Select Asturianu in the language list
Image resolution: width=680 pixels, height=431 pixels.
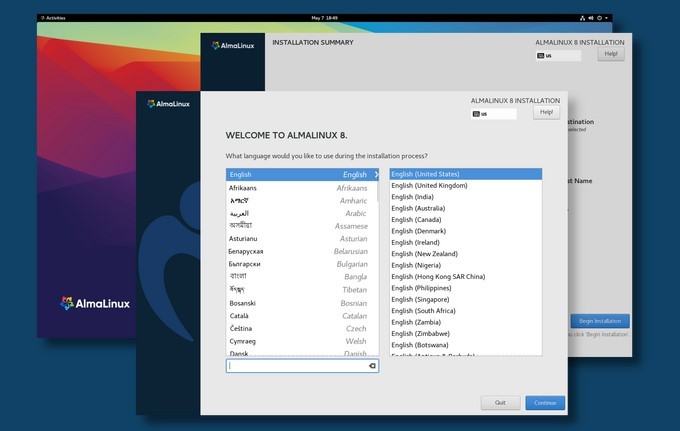point(302,239)
